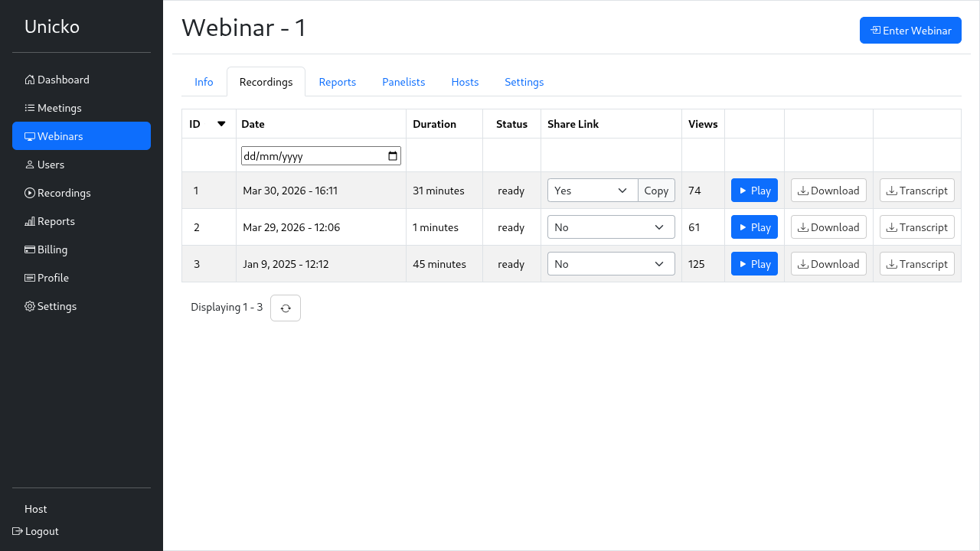Open Dashboard in the sidebar
The width and height of the screenshot is (980, 551).
tap(81, 80)
